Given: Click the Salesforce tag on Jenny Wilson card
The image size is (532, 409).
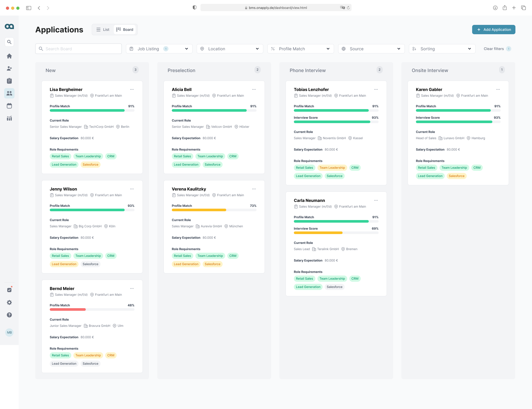Looking at the screenshot, I should pos(90,264).
